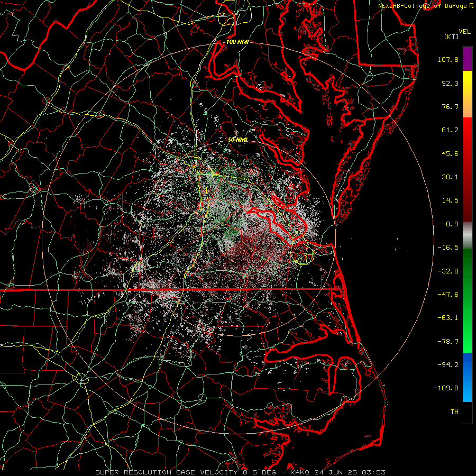Select the -47.6 legend value
476x476 pixels.
pyautogui.click(x=448, y=295)
